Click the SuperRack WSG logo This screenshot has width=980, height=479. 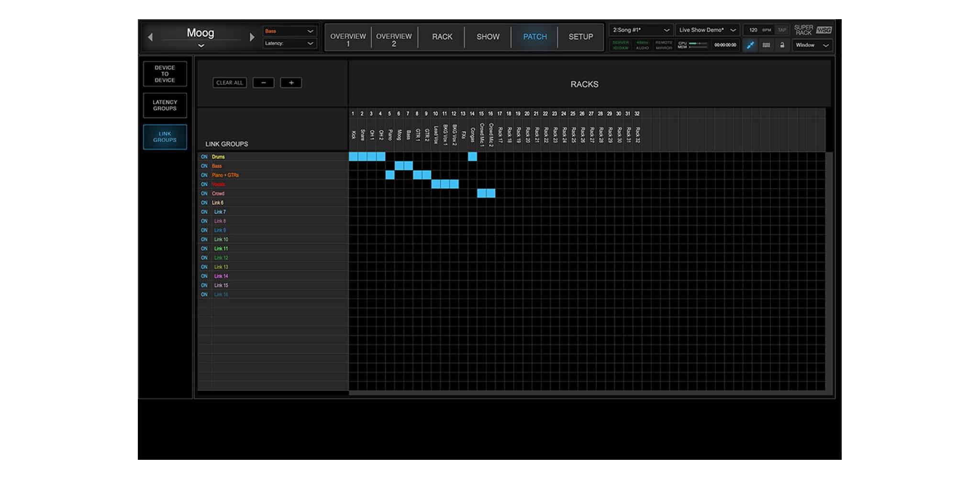pos(813,30)
